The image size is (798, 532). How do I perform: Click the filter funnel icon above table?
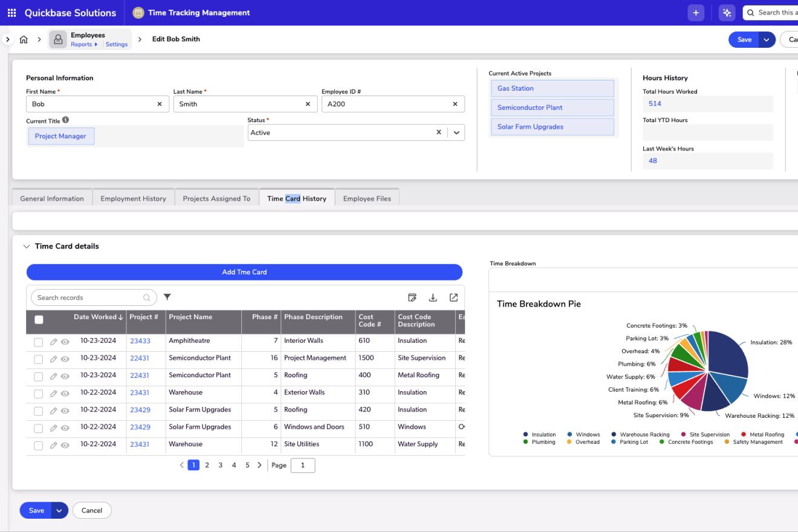click(167, 297)
